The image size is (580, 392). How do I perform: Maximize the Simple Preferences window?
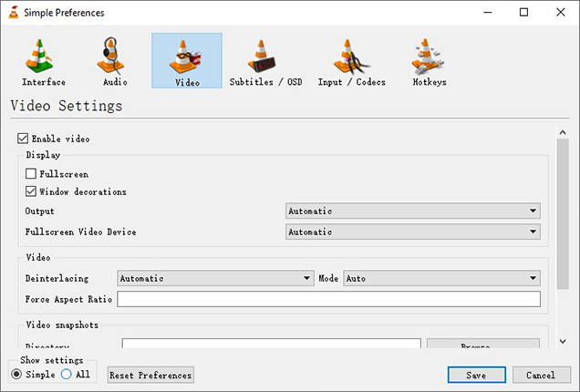pos(523,12)
